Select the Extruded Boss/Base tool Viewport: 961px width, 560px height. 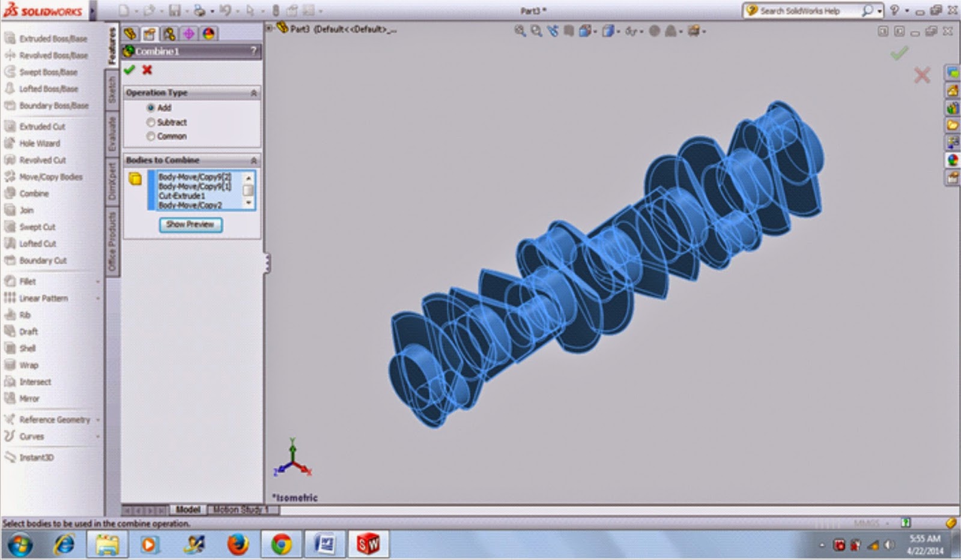click(x=46, y=38)
